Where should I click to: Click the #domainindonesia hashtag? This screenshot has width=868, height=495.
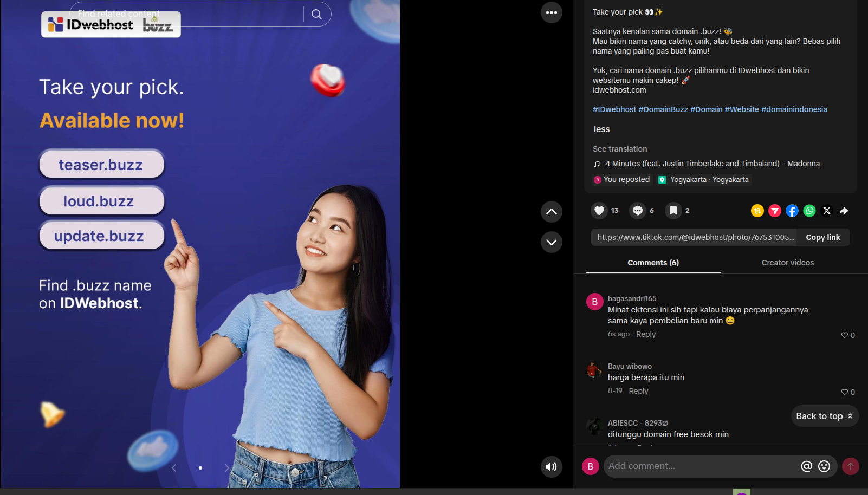[794, 109]
